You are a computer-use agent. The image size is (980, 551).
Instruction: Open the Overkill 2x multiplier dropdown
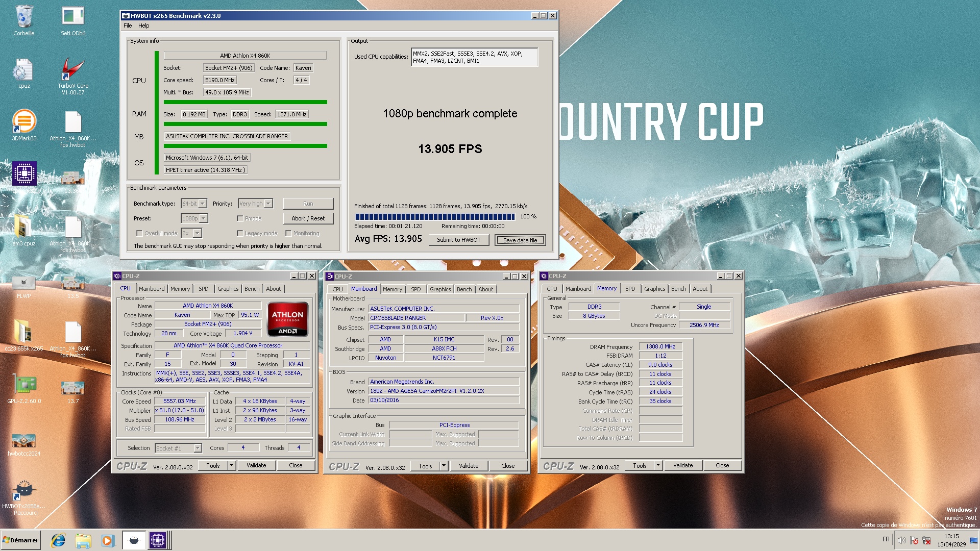tap(191, 233)
